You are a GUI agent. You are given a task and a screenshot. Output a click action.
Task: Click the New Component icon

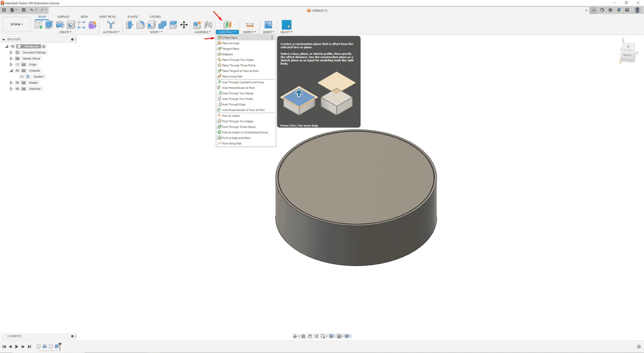click(x=197, y=25)
